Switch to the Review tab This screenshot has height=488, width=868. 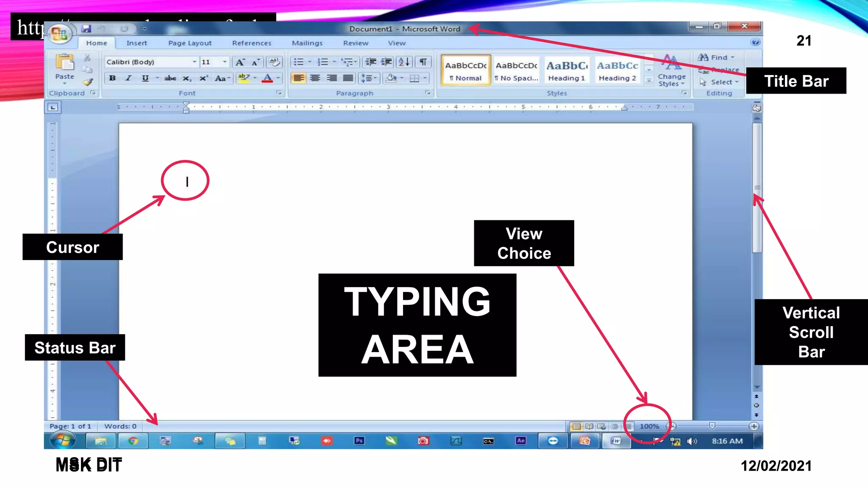(x=356, y=43)
